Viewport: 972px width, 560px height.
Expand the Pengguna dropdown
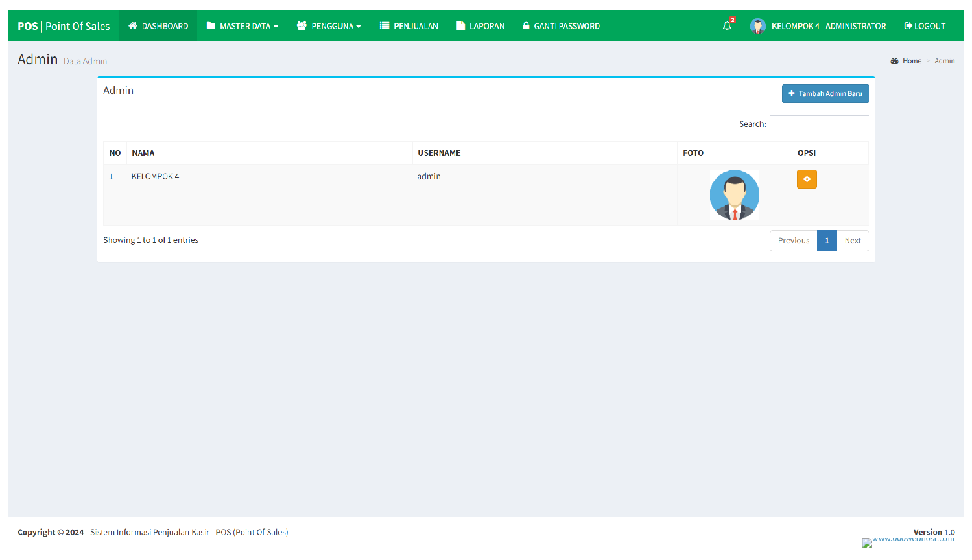(x=329, y=25)
